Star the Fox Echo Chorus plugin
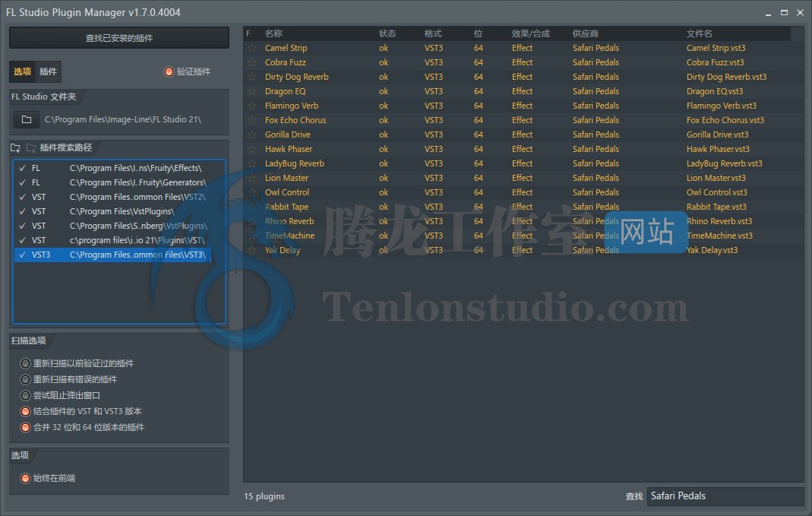 251,121
